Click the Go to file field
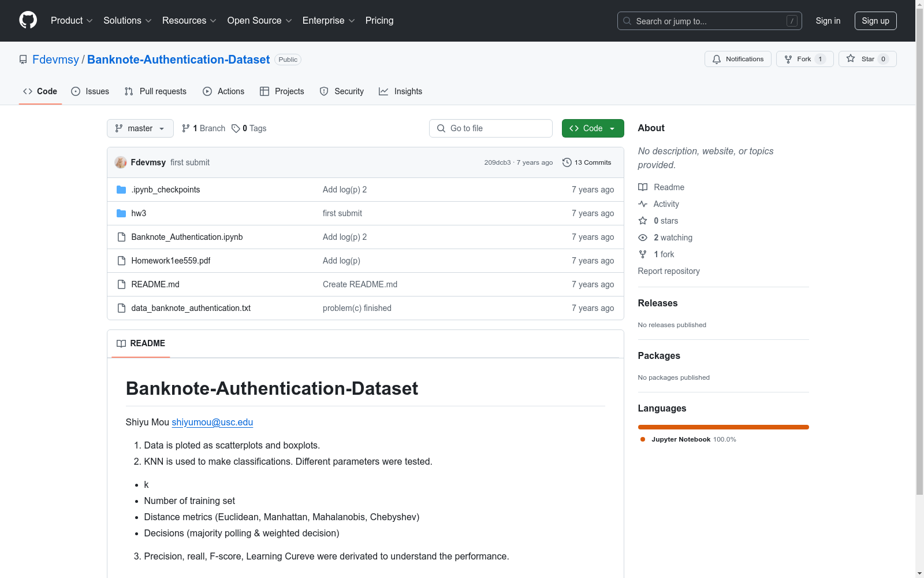The width and height of the screenshot is (924, 578). [x=491, y=128]
